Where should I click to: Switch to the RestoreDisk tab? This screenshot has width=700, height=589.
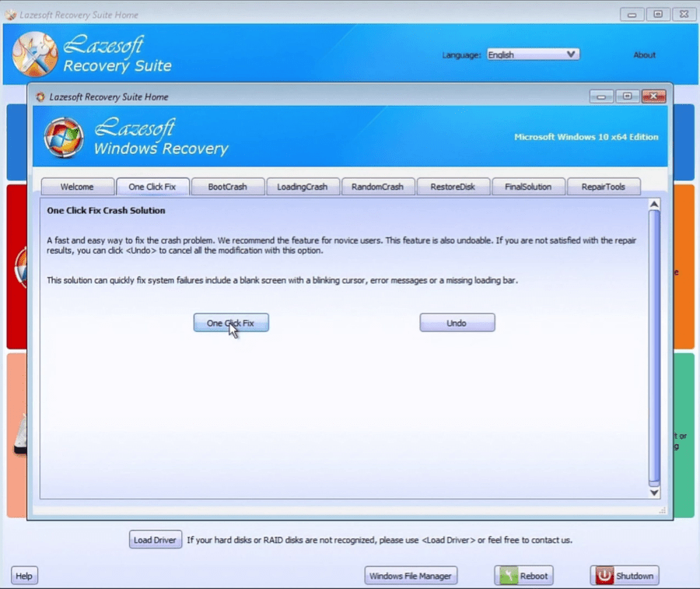point(453,187)
